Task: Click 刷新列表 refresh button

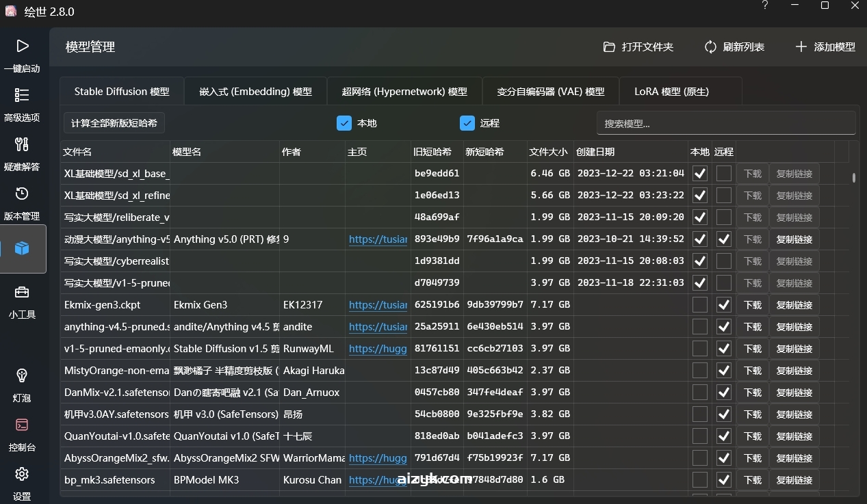Action: [734, 47]
